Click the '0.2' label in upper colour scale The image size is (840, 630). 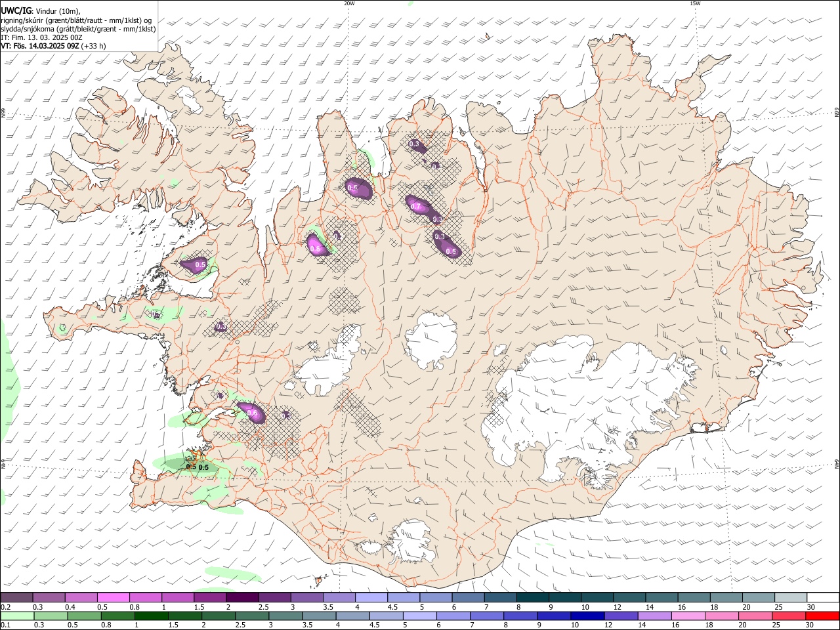pos(6,607)
